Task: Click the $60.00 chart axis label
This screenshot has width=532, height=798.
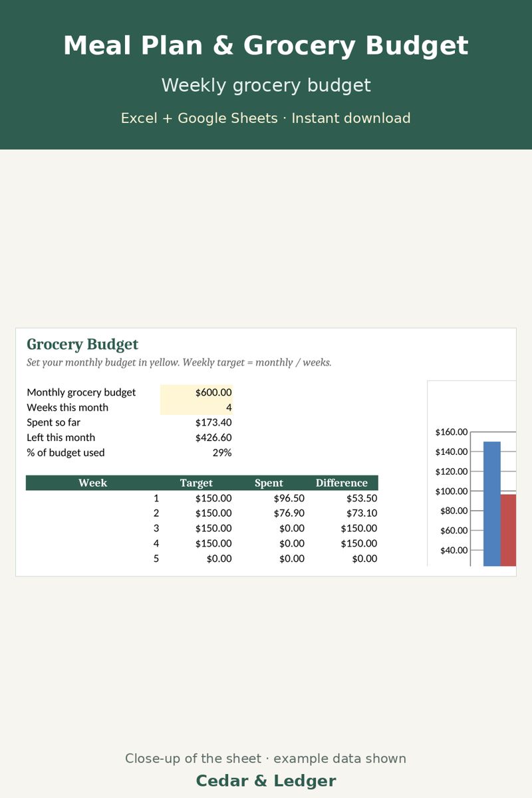Action: 454,531
